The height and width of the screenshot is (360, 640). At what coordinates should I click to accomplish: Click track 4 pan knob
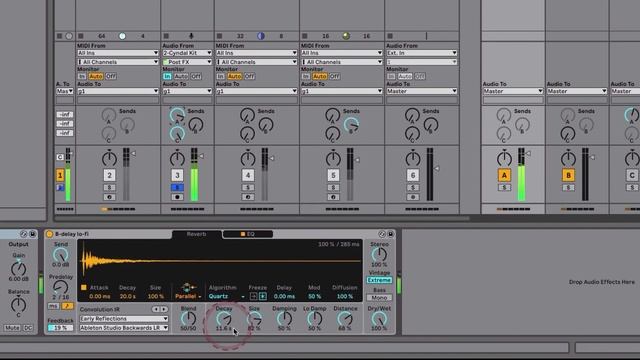click(247, 158)
